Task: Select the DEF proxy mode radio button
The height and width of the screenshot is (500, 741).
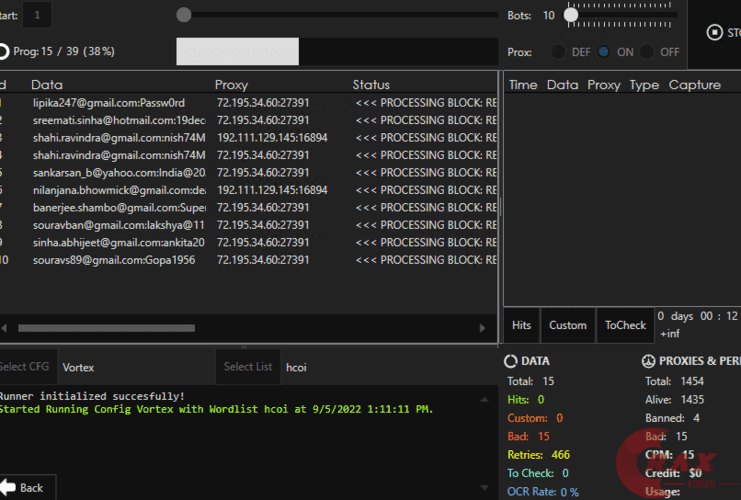Action: pyautogui.click(x=557, y=52)
